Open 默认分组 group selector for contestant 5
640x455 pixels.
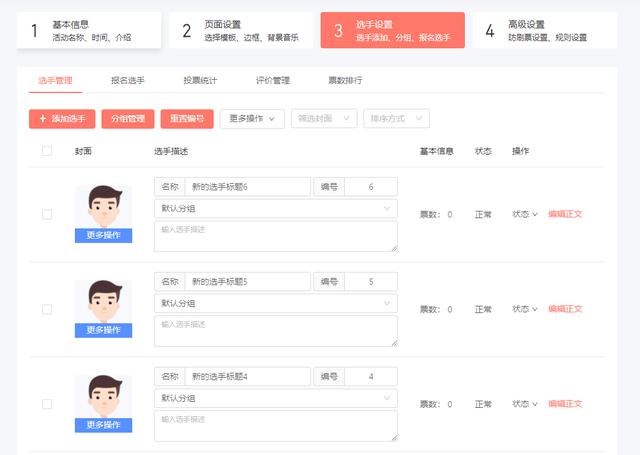point(275,303)
